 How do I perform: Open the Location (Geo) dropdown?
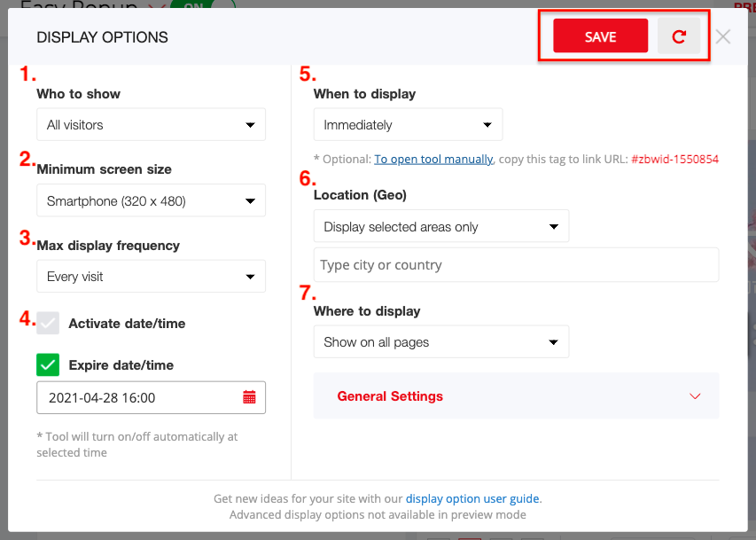coord(441,226)
